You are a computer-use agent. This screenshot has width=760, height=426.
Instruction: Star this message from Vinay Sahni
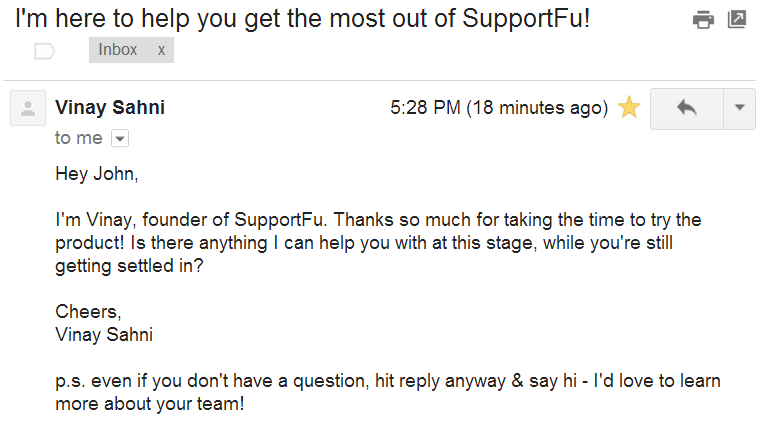tap(629, 108)
